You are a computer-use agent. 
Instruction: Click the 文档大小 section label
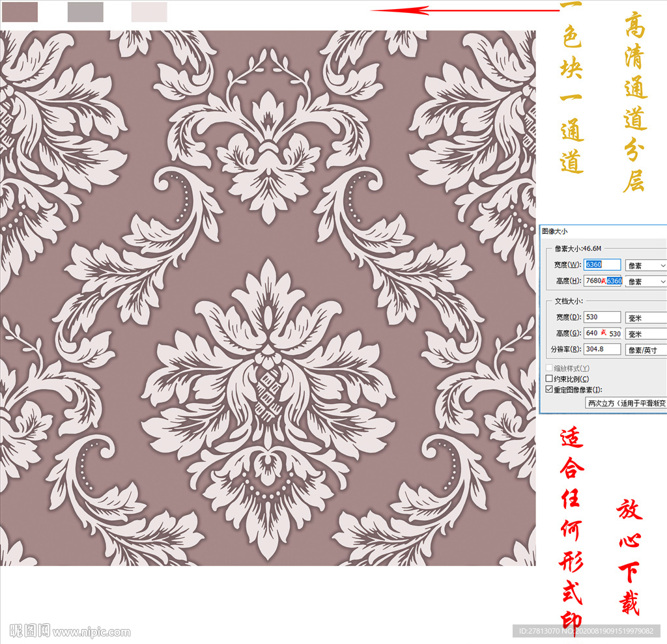point(569,301)
